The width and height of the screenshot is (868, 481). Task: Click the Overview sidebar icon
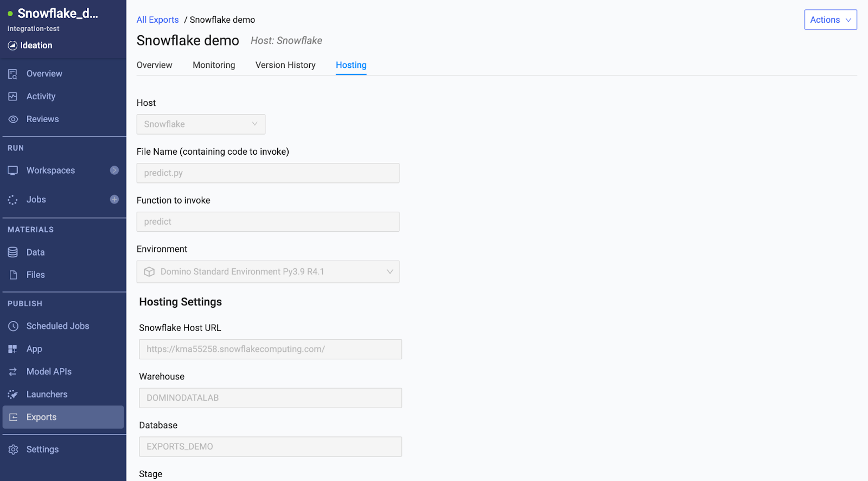pos(13,74)
